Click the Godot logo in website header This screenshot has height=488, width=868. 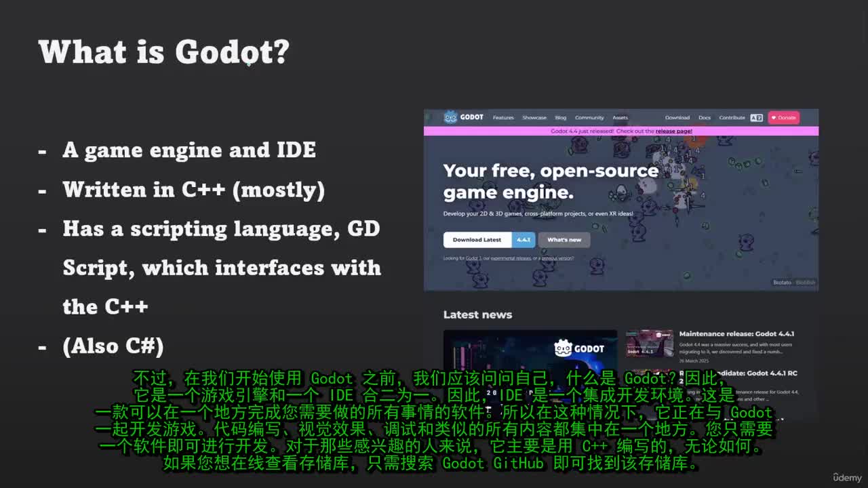(x=464, y=117)
